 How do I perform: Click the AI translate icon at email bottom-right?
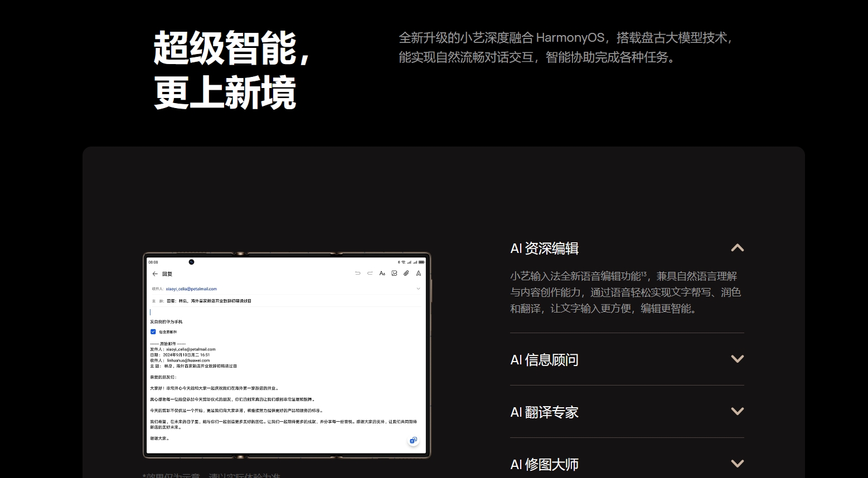click(x=414, y=440)
